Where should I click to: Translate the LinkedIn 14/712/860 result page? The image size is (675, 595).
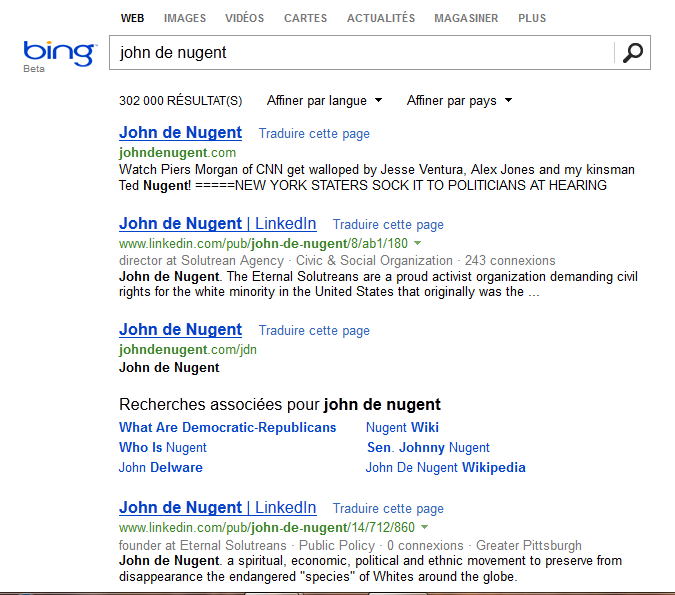pyautogui.click(x=388, y=508)
